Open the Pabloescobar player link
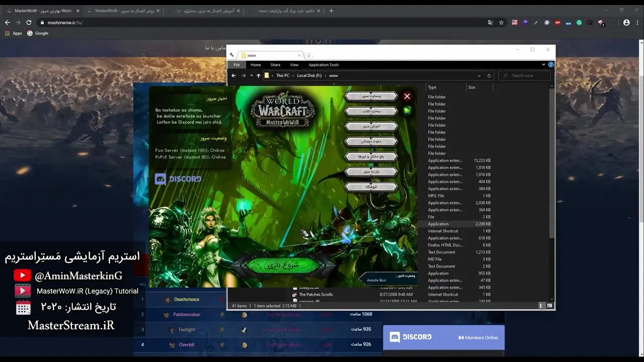The image size is (644, 362). [x=187, y=314]
